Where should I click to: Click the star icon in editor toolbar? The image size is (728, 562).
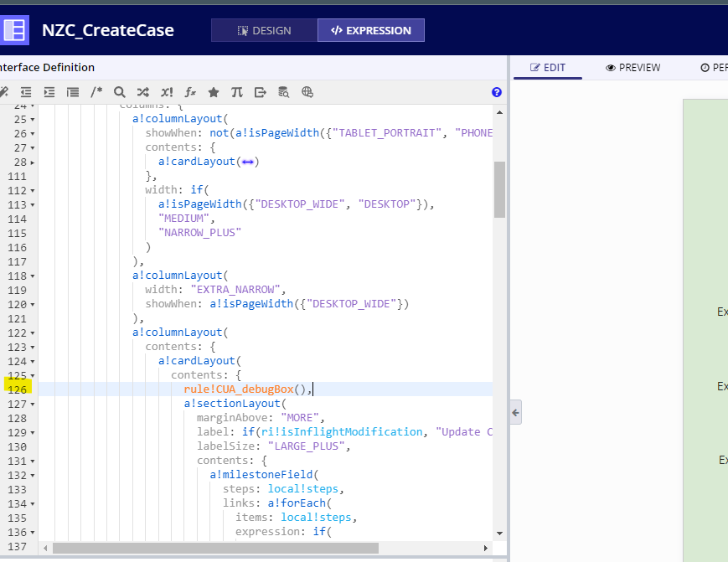tap(214, 92)
